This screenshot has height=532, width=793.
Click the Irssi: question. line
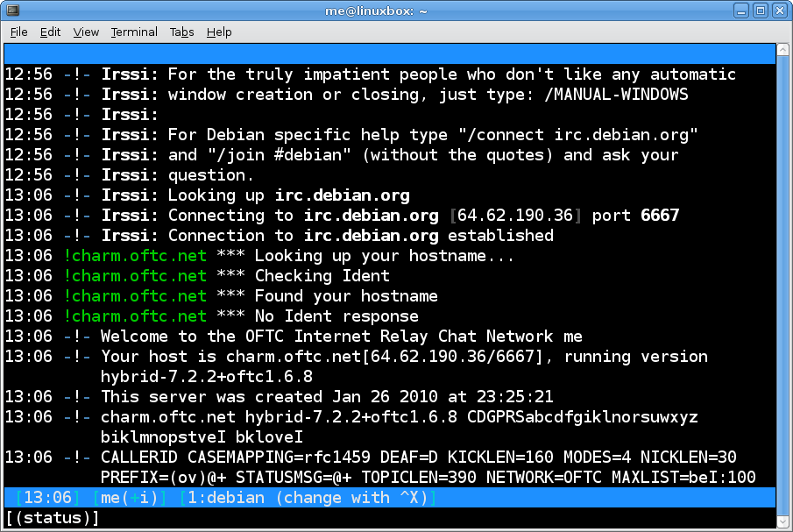click(x=129, y=175)
